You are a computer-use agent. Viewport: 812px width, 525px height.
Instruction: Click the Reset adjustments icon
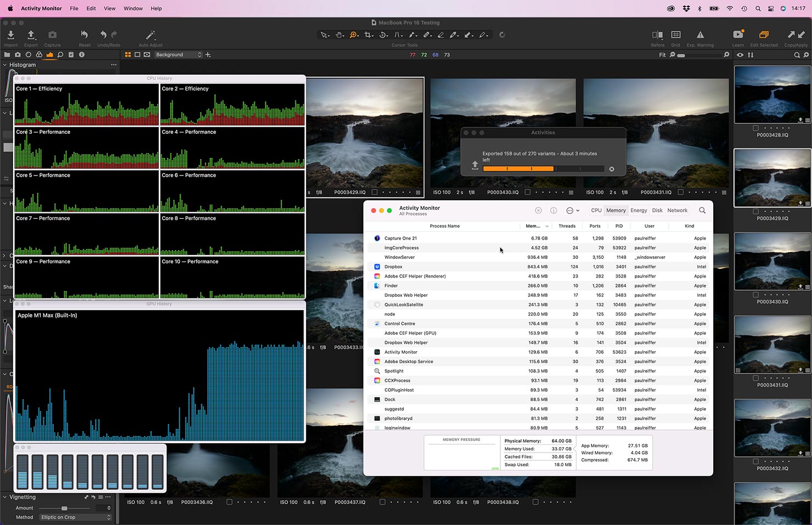pyautogui.click(x=84, y=35)
